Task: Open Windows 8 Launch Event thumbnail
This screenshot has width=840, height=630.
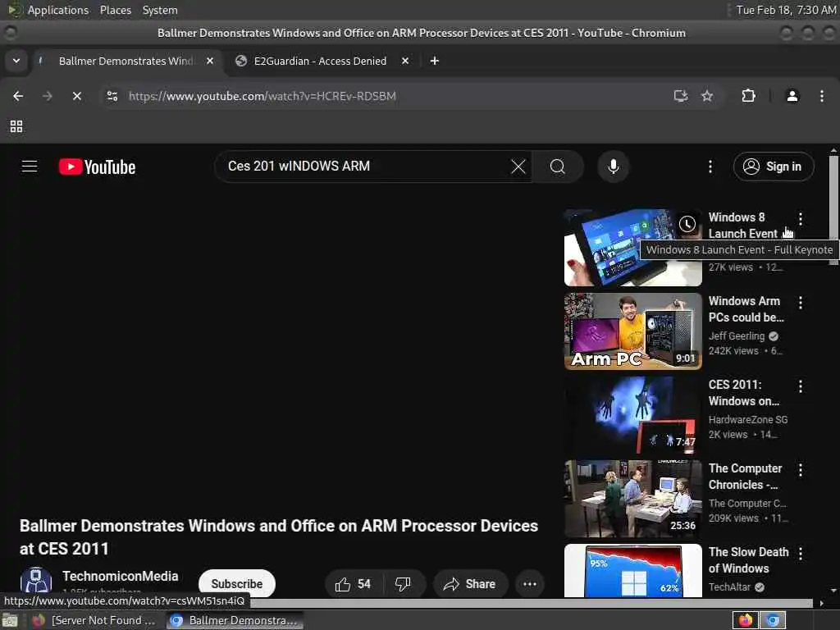Action: click(632, 248)
